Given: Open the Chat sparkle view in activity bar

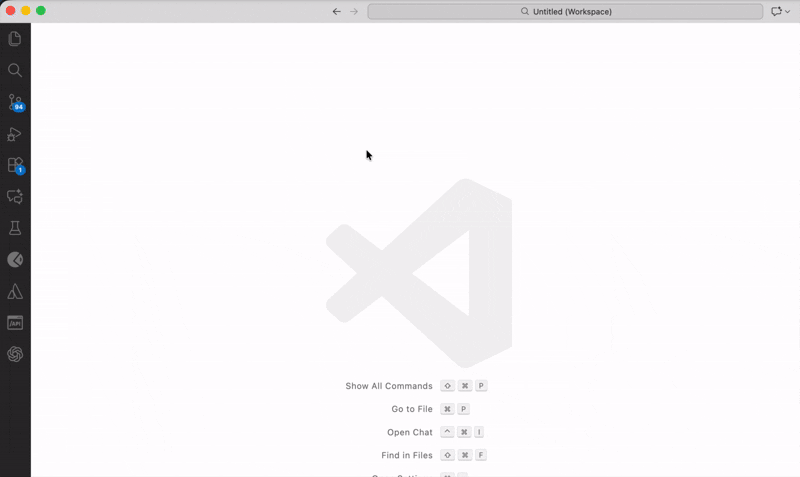Looking at the screenshot, I should coord(15,197).
